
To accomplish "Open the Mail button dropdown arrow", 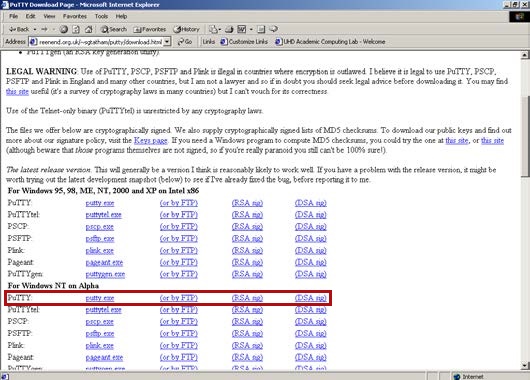I will pyautogui.click(x=220, y=29).
